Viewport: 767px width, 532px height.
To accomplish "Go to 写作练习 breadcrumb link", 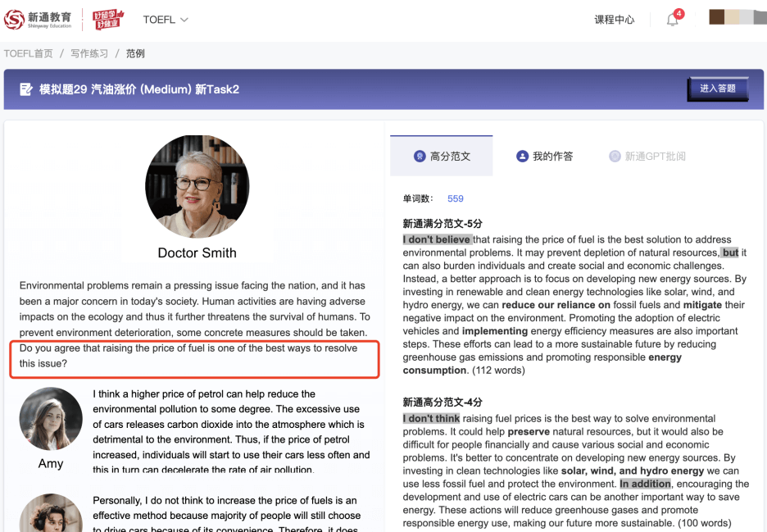I will [x=89, y=53].
